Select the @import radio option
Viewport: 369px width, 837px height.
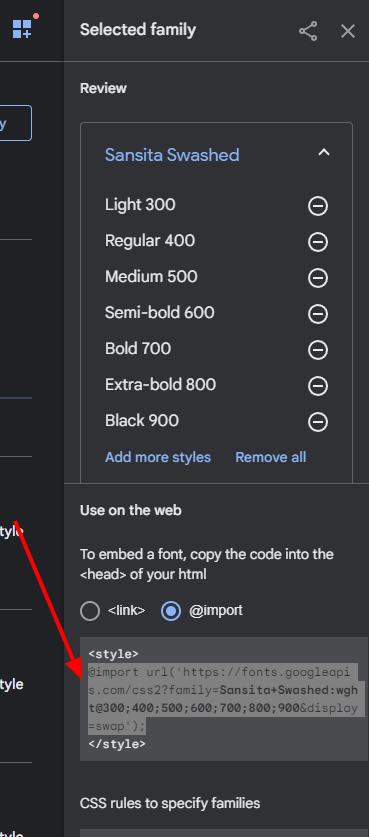(171, 611)
